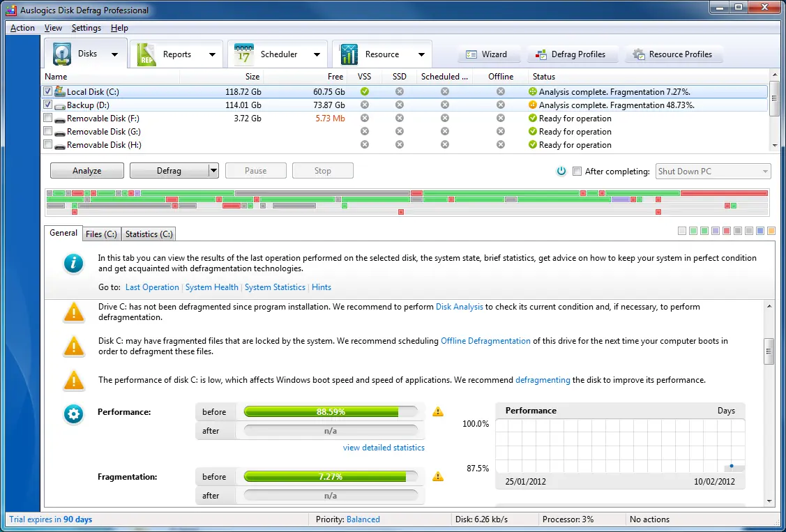Switch to the Files (C:) tab
786x532 pixels.
pyautogui.click(x=101, y=234)
